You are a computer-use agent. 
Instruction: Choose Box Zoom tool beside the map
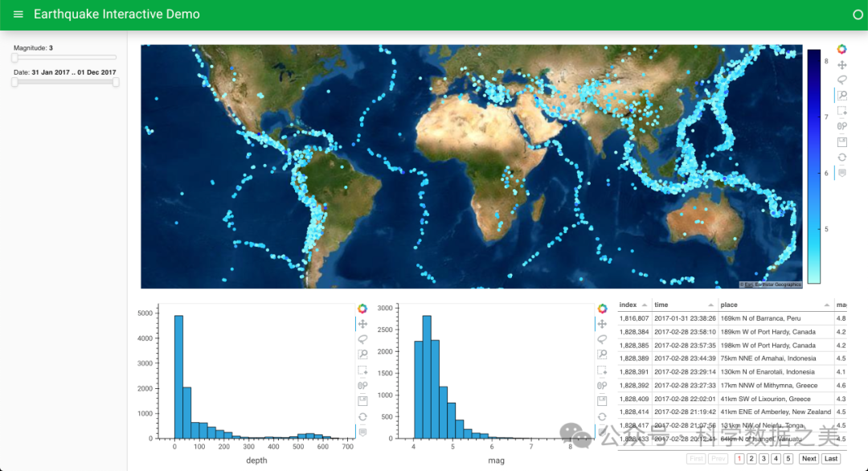click(x=841, y=95)
